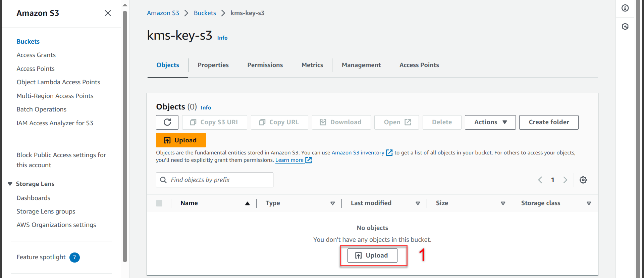Click the Open button
The width and height of the screenshot is (644, 278).
click(396, 122)
